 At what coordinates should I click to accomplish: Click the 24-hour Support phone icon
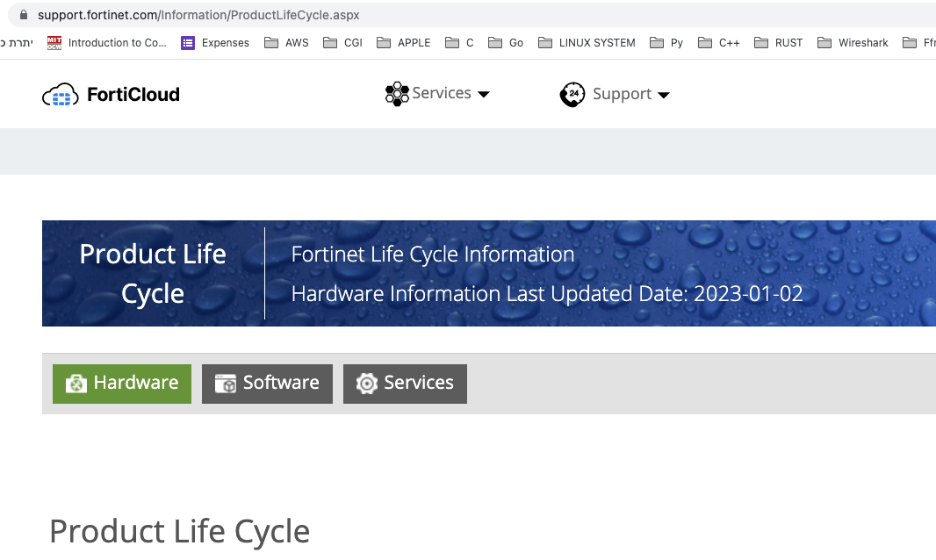(x=572, y=94)
